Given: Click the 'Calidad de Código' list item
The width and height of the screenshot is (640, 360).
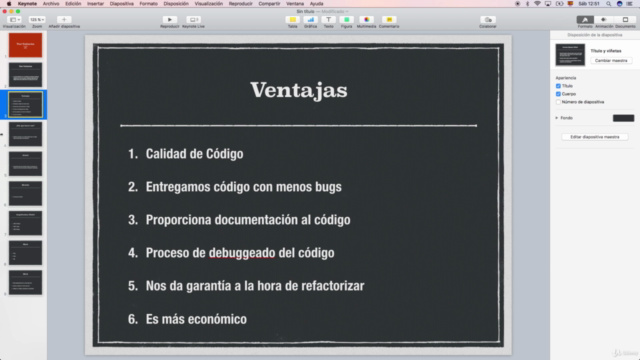Looking at the screenshot, I should click(195, 154).
